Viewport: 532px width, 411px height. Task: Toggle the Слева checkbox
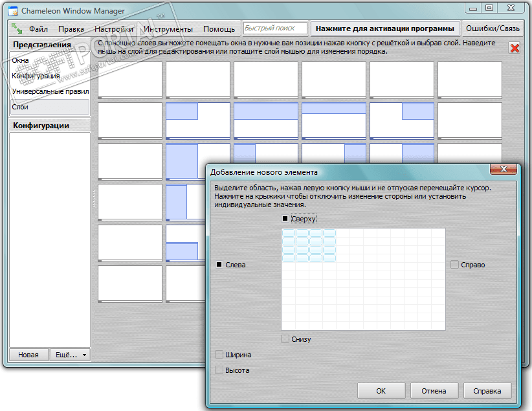219,264
